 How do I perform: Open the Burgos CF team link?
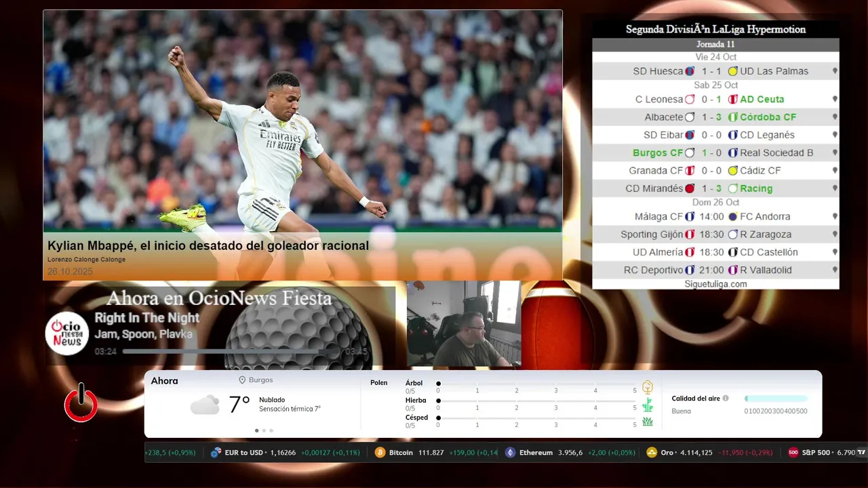pyautogui.click(x=658, y=153)
